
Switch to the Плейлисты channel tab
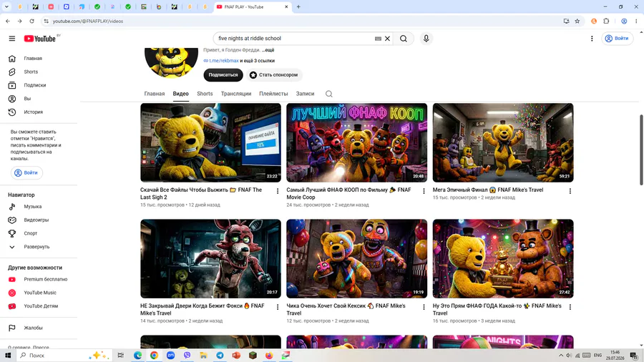(x=273, y=94)
